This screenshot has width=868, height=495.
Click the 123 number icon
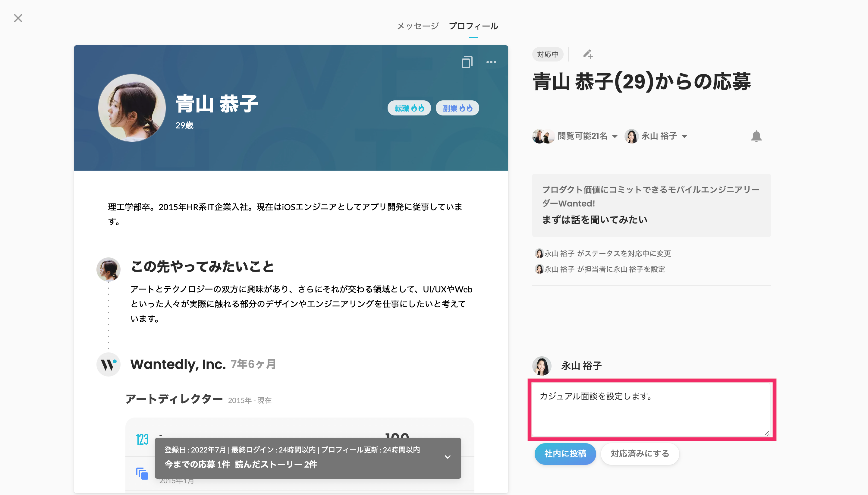tap(142, 439)
